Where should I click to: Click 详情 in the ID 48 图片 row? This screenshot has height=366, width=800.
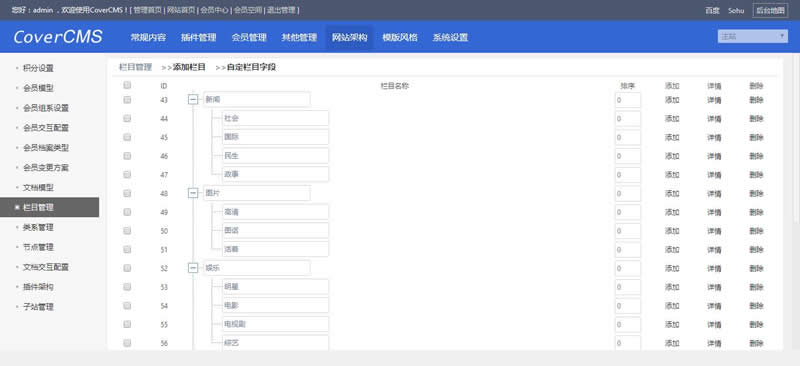714,193
